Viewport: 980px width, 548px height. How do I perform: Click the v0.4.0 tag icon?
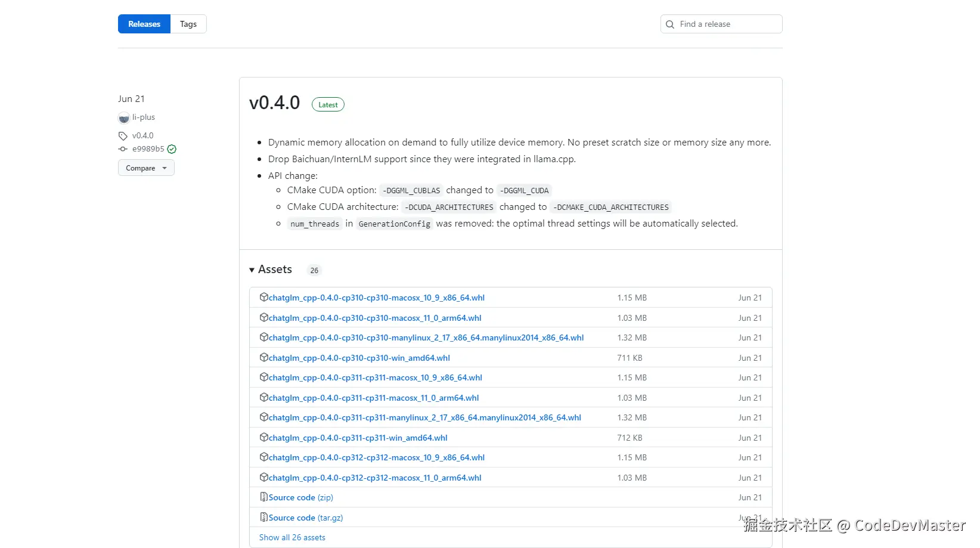coord(123,136)
